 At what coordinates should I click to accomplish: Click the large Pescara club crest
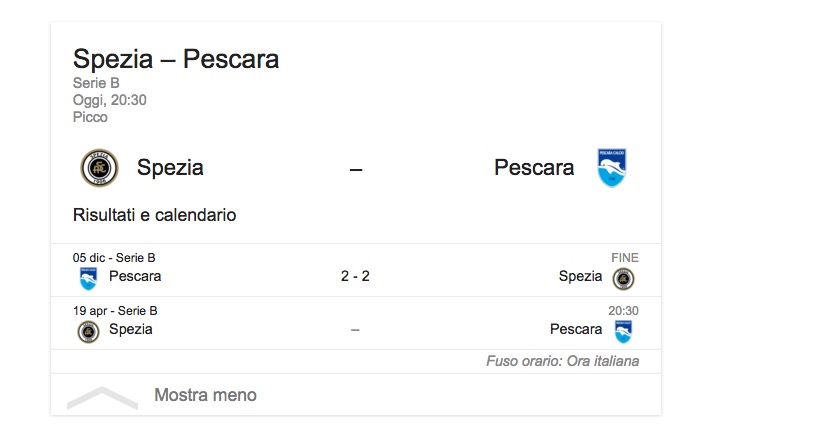pyautogui.click(x=611, y=168)
